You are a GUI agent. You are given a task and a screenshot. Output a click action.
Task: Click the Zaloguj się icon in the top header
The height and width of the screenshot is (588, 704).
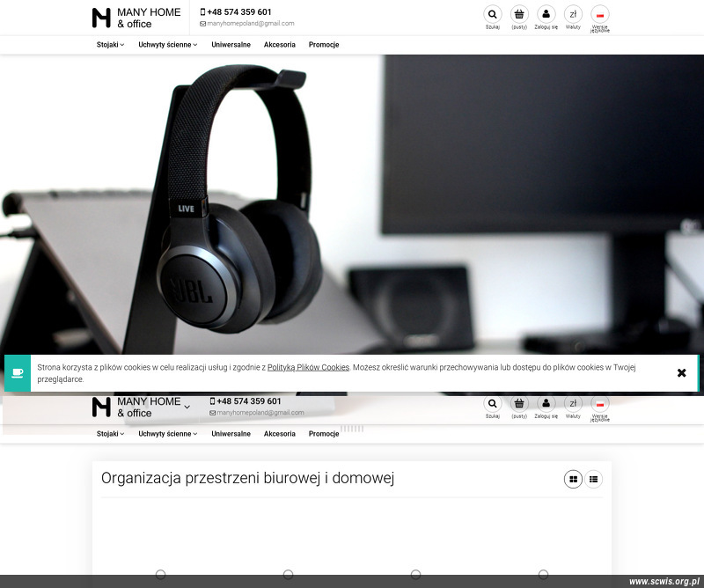546,14
